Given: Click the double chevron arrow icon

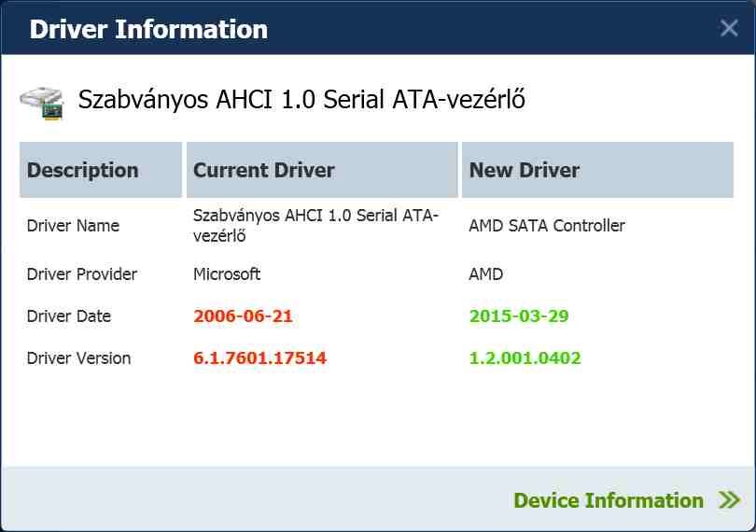Looking at the screenshot, I should click(x=729, y=500).
